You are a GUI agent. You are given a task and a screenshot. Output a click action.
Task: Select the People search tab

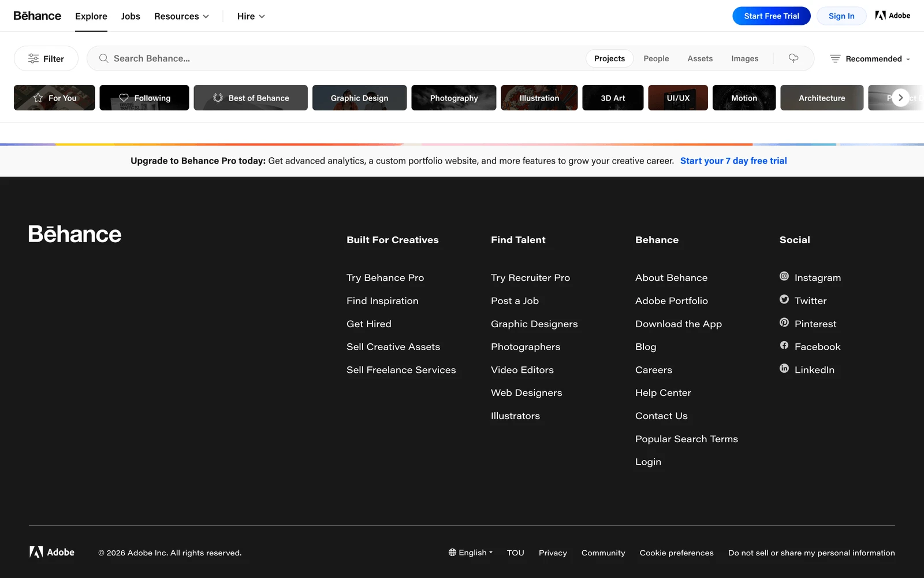point(656,58)
